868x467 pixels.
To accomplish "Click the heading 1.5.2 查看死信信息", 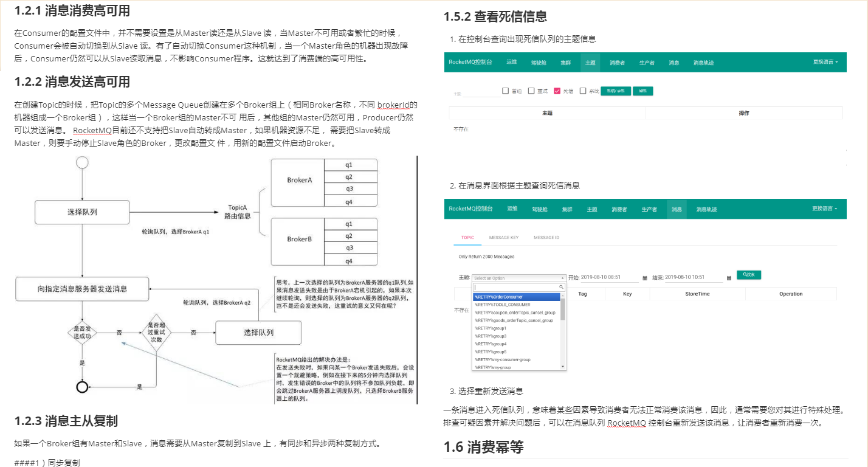I will click(x=495, y=17).
